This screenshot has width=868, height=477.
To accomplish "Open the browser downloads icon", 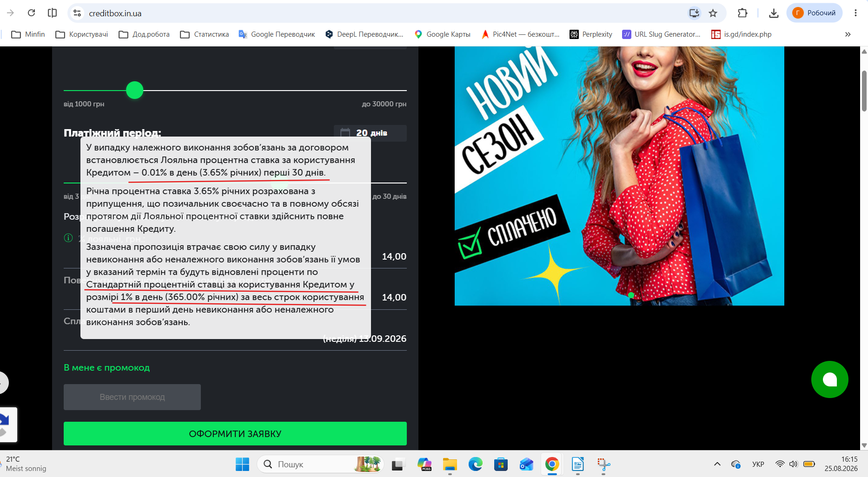I will (x=774, y=13).
